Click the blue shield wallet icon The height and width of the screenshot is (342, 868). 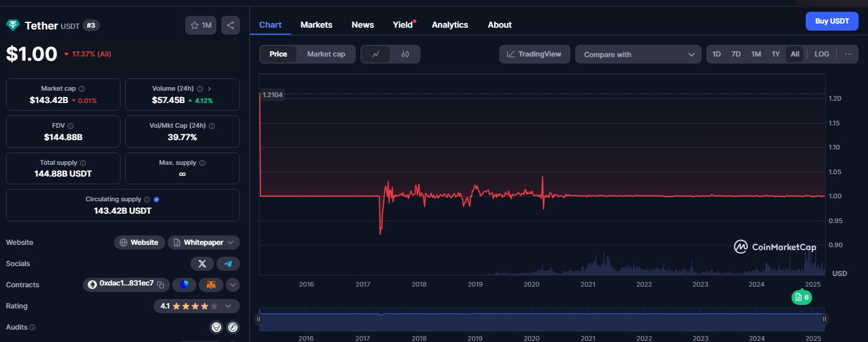185,285
